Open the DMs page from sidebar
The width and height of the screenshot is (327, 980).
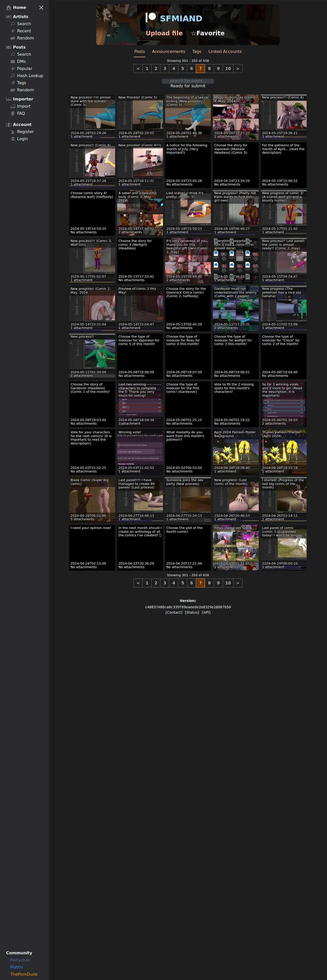coord(21,62)
